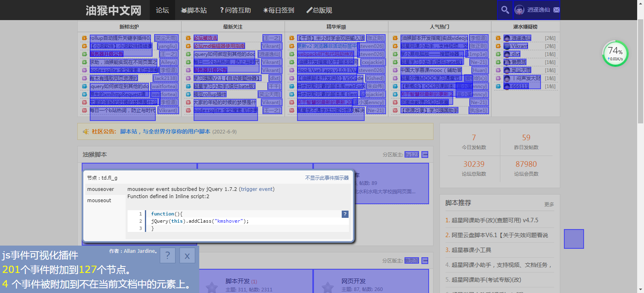Open 网页开发 forum board
Viewport: 644px width, 293px height.
coord(353,281)
